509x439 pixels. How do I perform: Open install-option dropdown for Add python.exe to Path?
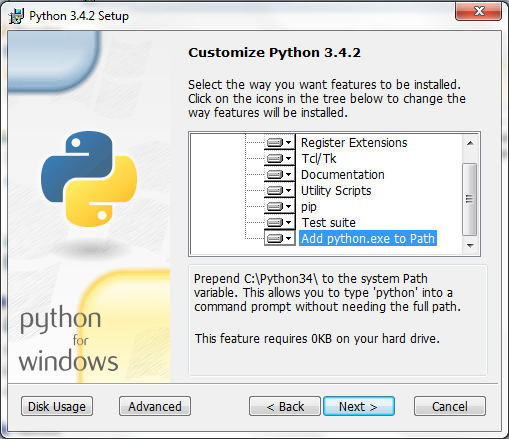[x=279, y=238]
